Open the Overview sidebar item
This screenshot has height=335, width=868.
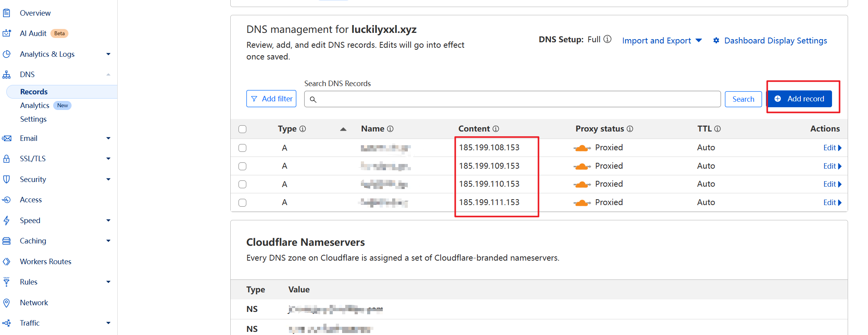35,13
